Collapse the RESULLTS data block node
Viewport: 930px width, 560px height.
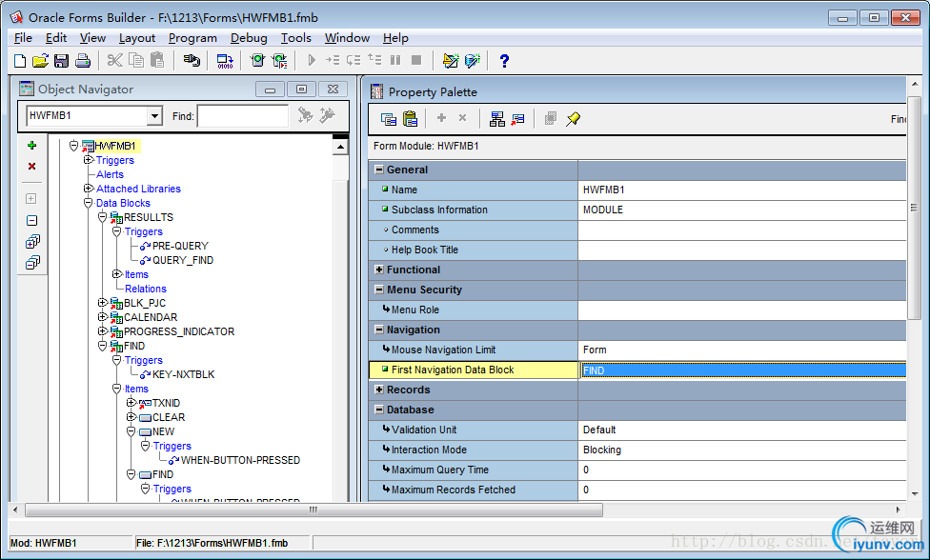click(x=103, y=217)
